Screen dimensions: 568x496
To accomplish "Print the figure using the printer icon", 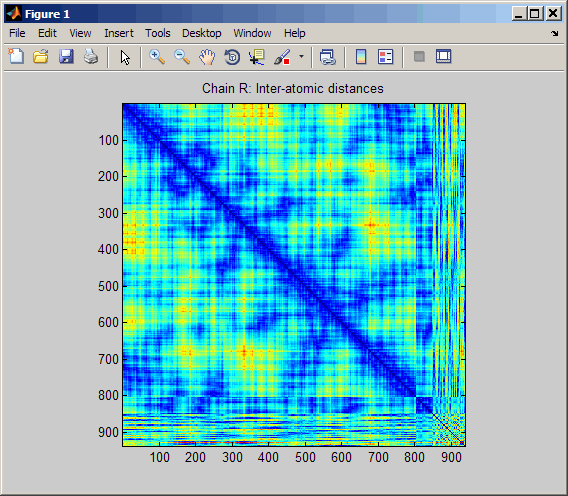I will 91,57.
